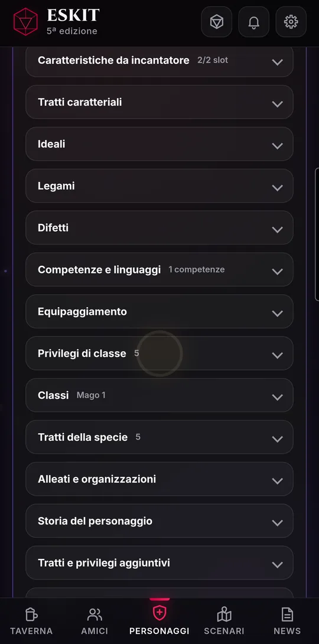Open the Difetti section
Screen dimensions: 319x644
tap(159, 228)
